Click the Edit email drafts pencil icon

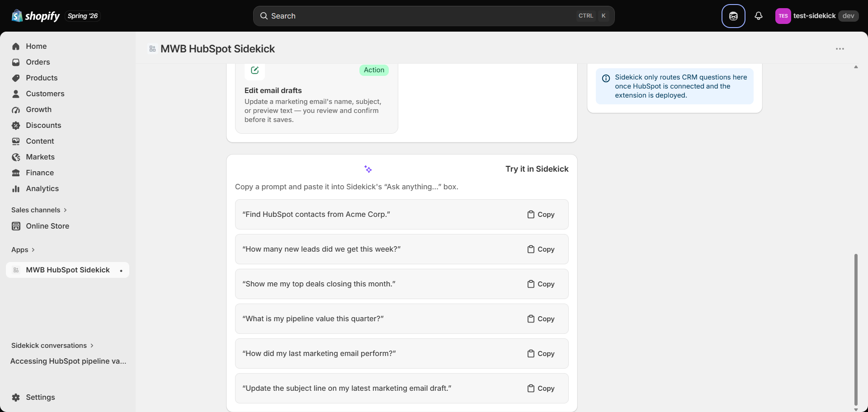click(255, 70)
